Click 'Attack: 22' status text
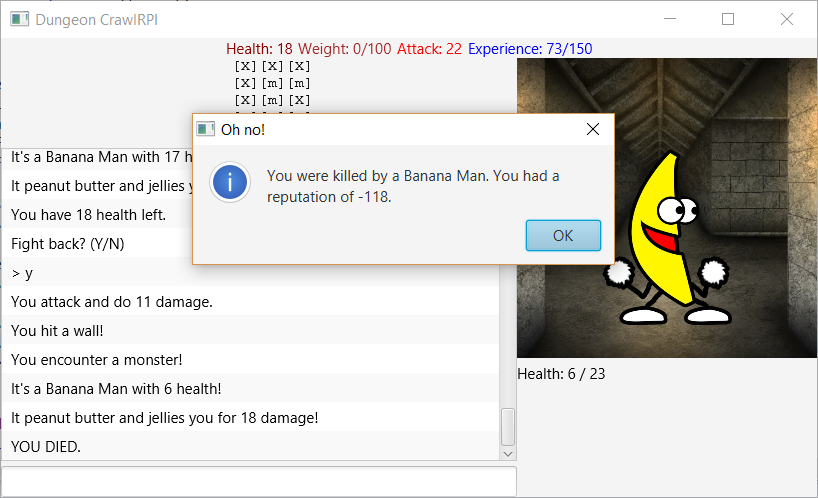This screenshot has width=818, height=498. point(429,49)
